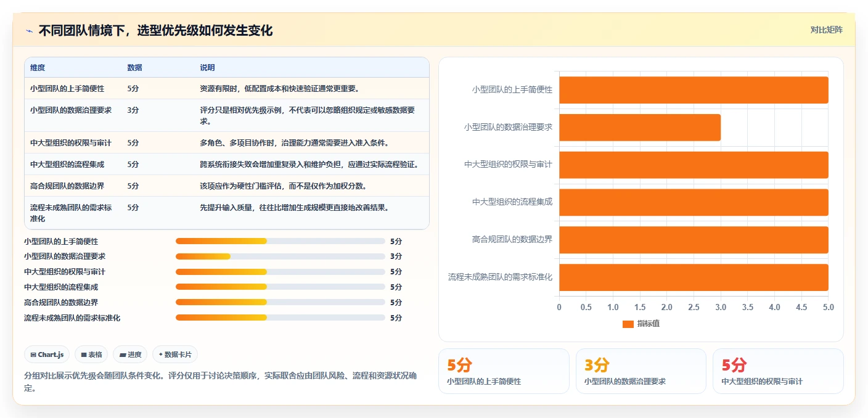
Task: Click the 3分 value in the table
Action: click(x=133, y=110)
